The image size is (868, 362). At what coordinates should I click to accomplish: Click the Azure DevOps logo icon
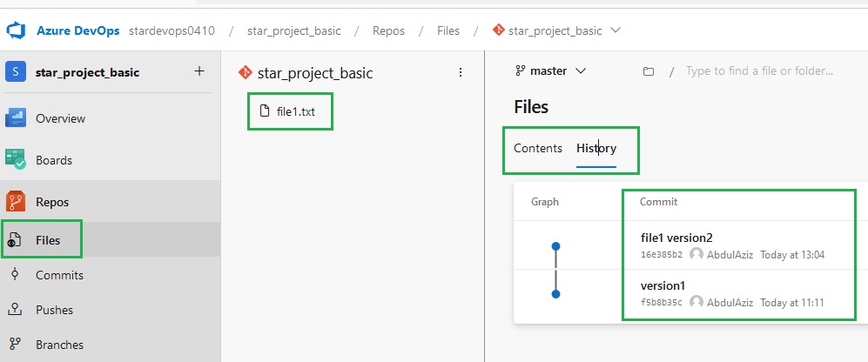16,30
